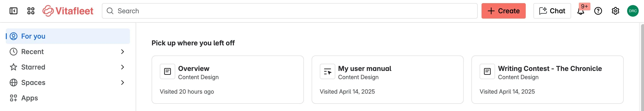
Task: Open notifications bell with 9+ badge
Action: 581,11
